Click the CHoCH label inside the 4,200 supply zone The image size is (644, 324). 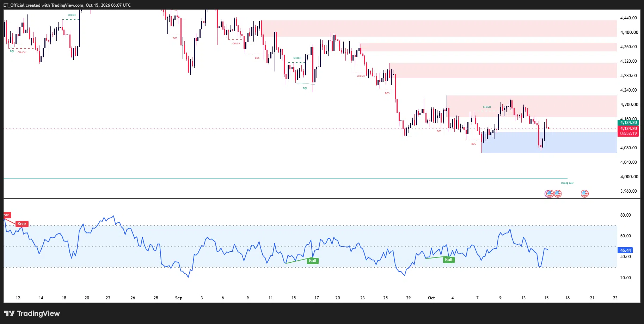[487, 107]
